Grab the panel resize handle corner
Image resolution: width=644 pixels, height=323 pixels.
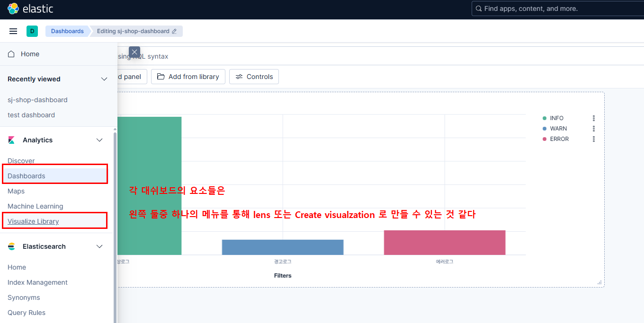[599, 282]
